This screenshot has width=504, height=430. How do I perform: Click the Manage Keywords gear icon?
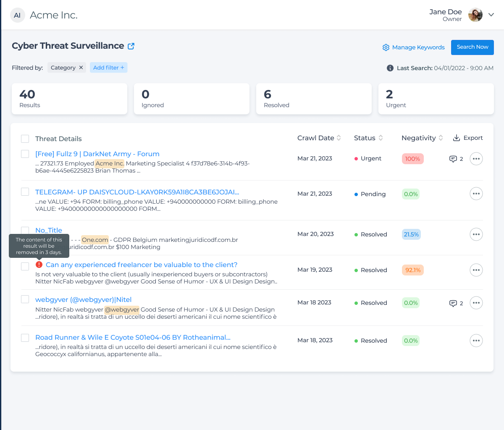386,47
